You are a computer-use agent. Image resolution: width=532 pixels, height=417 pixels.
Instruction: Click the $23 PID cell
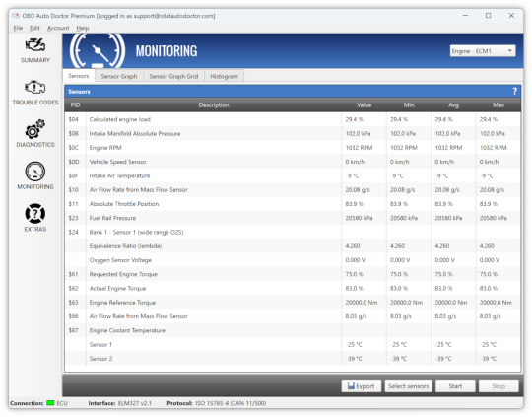coord(74,218)
